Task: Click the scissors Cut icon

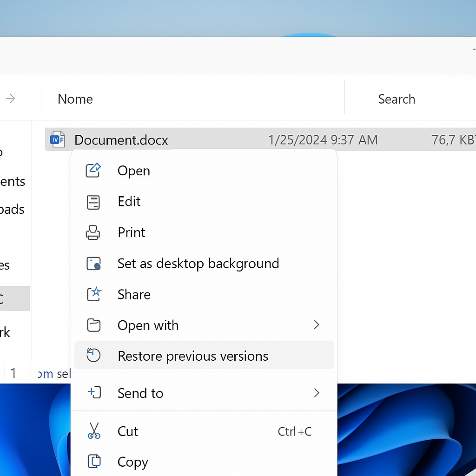Action: 94,431
